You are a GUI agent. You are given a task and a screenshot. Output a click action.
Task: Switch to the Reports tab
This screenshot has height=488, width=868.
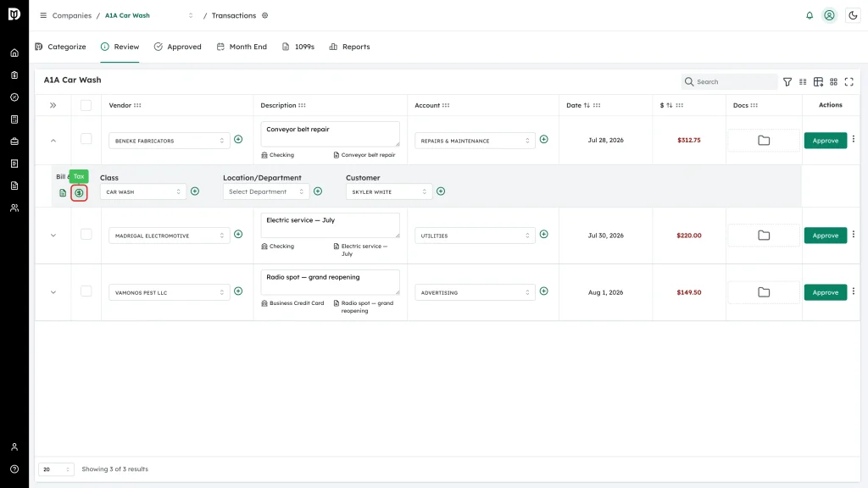(x=349, y=47)
